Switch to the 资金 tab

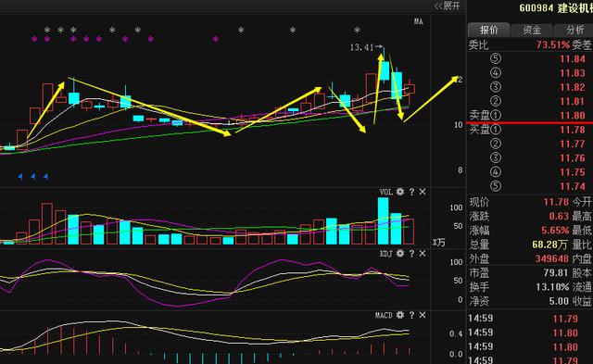[532, 30]
